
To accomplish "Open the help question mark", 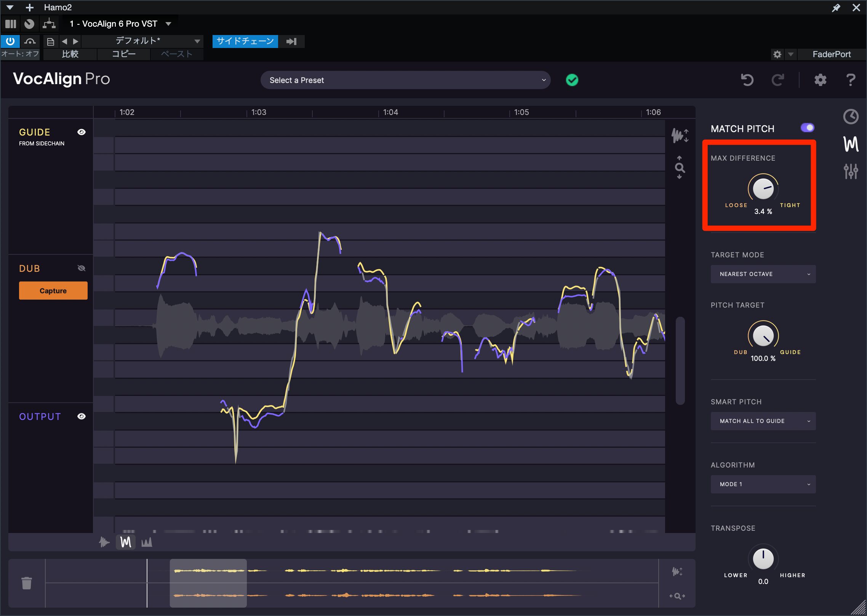I will pos(851,80).
